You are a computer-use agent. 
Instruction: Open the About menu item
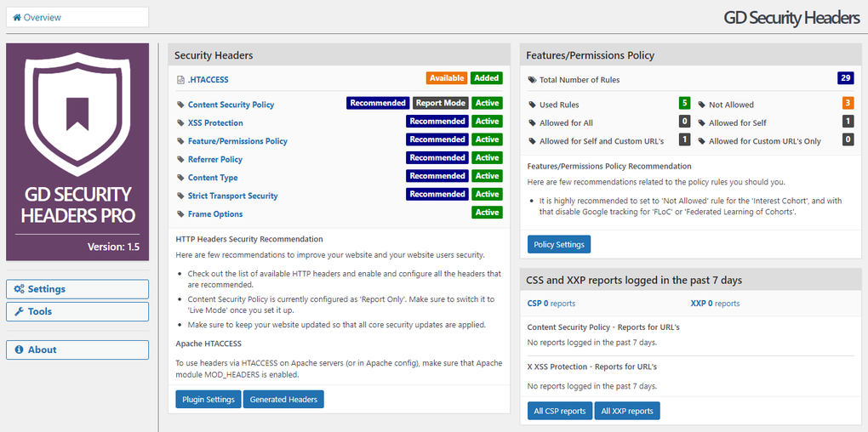tap(77, 350)
